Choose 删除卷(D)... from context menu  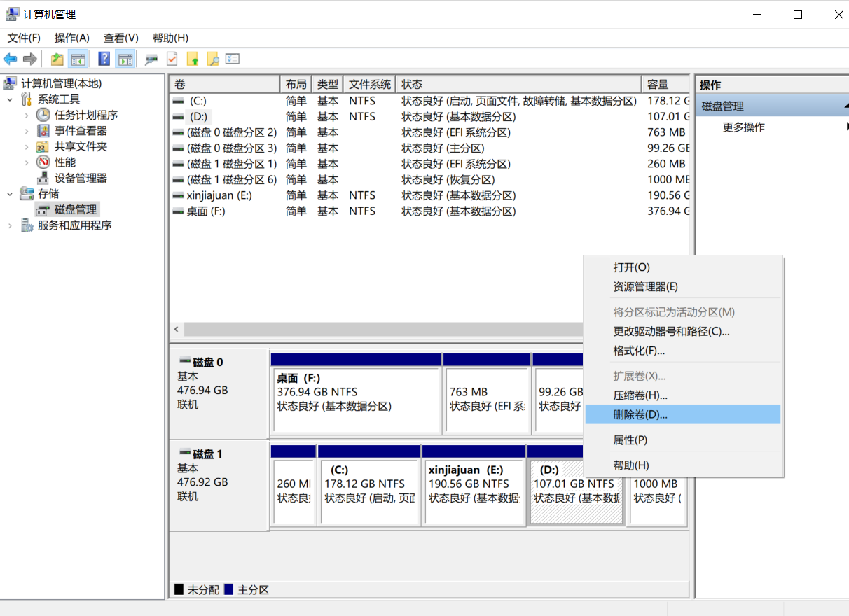683,414
